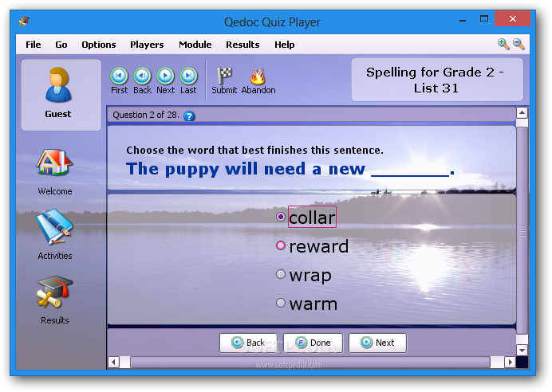This screenshot has width=552, height=392.
Task: Click the Done button
Action: click(x=313, y=343)
